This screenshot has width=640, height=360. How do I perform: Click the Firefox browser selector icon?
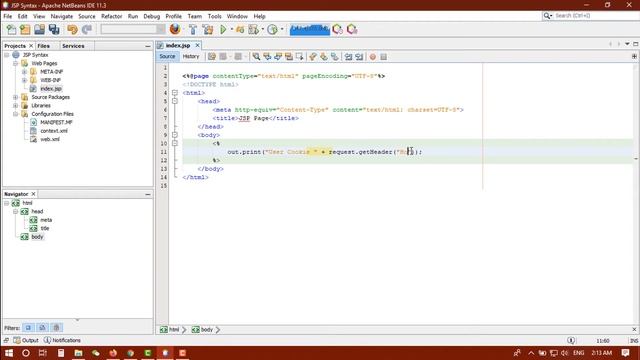click(x=175, y=29)
